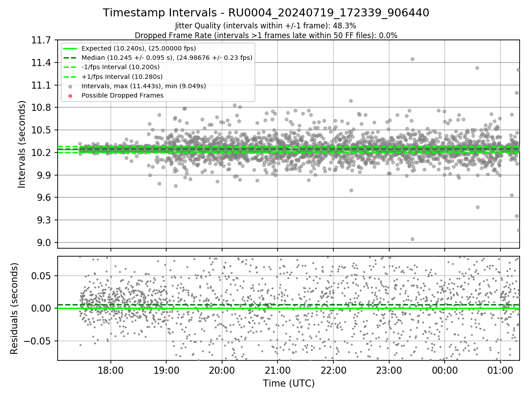Click legend entry '-1/fps Interval (10.200s)'
Viewport: 532px width, 399px height.
tap(121, 67)
